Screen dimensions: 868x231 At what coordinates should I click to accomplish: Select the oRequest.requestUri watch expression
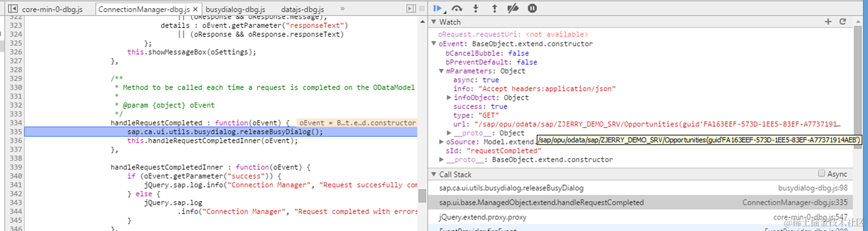click(513, 34)
